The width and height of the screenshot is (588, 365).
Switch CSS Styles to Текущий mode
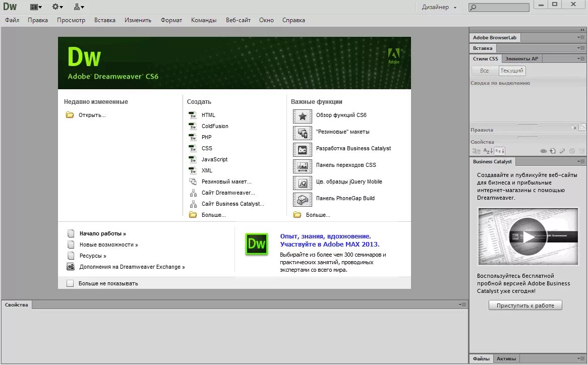click(512, 71)
